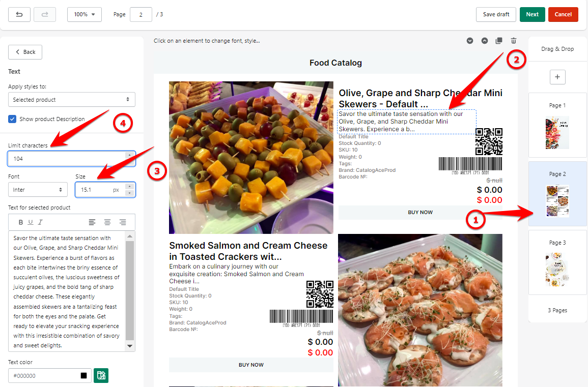This screenshot has height=387, width=588.
Task: Move element up with chevron-up icon
Action: [x=485, y=41]
